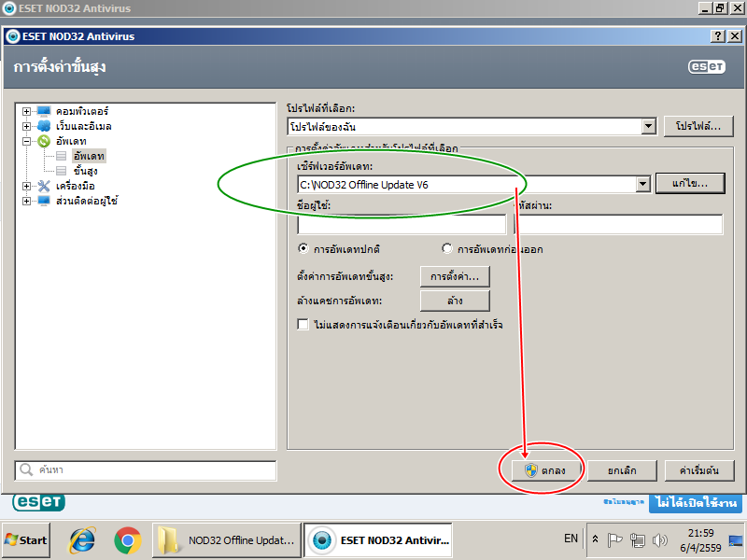Click the ค้นหา search field
Screen dimensions: 747x560
pos(146,470)
